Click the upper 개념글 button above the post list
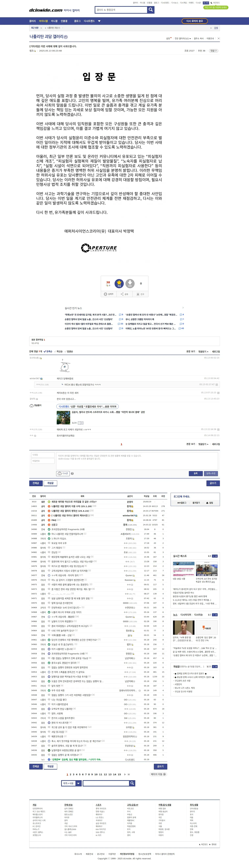 click(x=50, y=483)
